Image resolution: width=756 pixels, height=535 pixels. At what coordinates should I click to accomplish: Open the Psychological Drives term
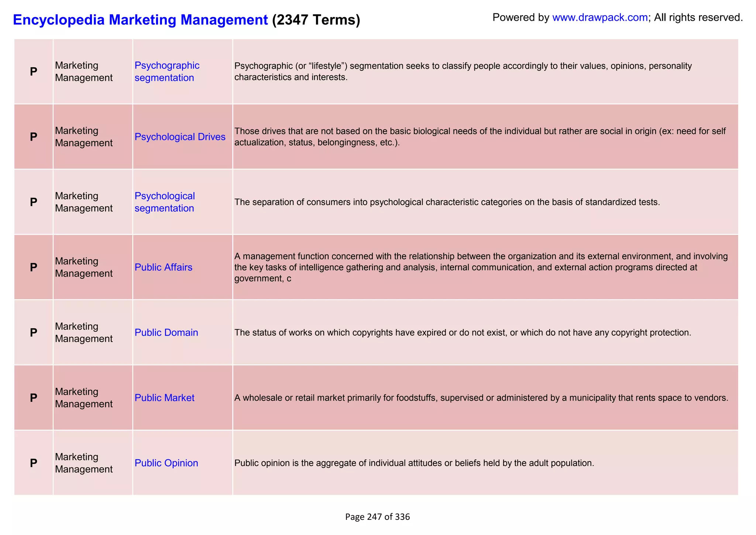click(180, 137)
